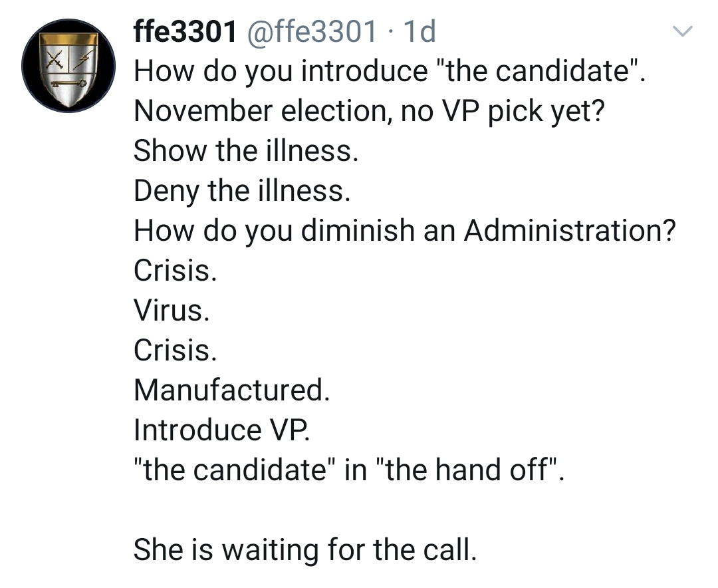This screenshot has width=718, height=588.
Task: Click the 'November election, no VP pick yet?' line
Action: 369,111
